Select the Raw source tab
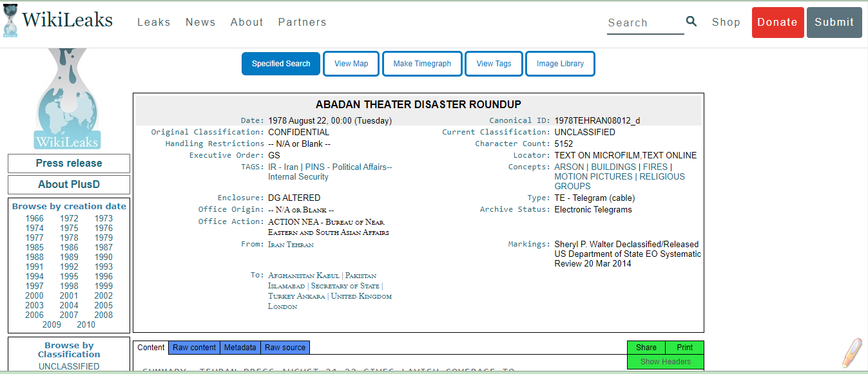Image resolution: width=868 pixels, height=374 pixels. click(285, 348)
